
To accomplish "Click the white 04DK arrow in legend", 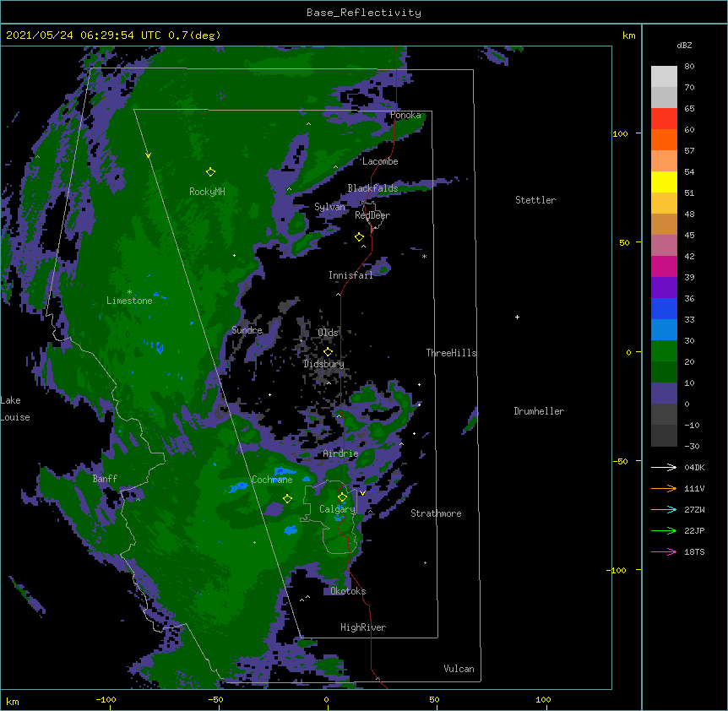I will click(664, 467).
